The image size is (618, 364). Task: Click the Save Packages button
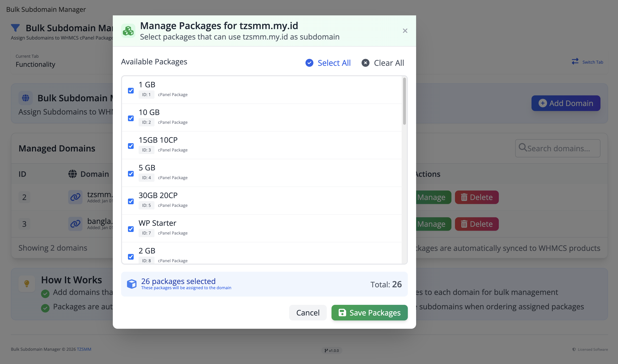pyautogui.click(x=369, y=312)
